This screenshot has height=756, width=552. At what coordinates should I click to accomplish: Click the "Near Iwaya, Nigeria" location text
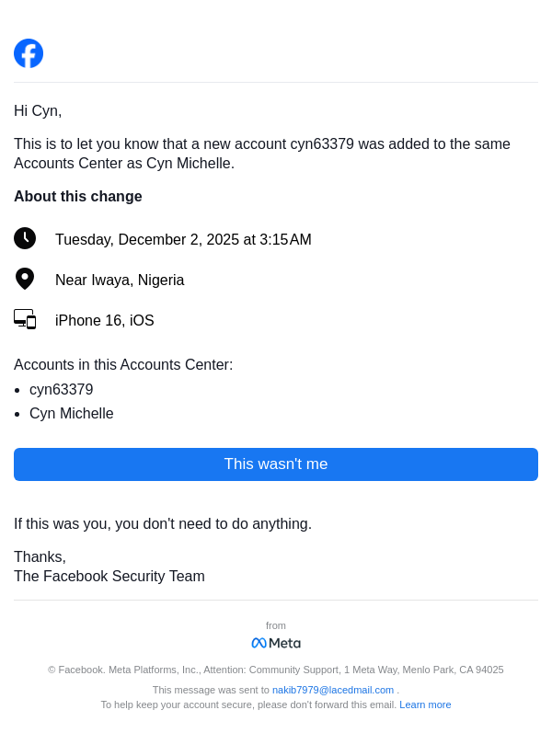[120, 280]
